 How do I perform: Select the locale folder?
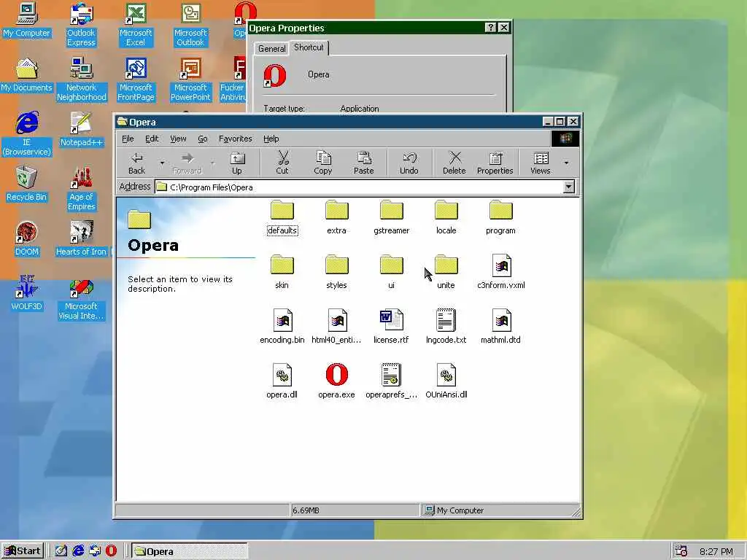(446, 217)
